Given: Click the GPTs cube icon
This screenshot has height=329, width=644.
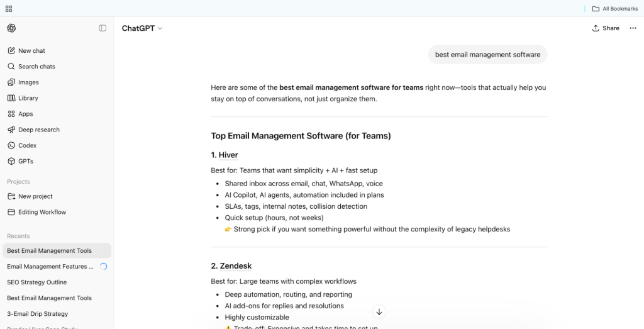Looking at the screenshot, I should (x=11, y=161).
